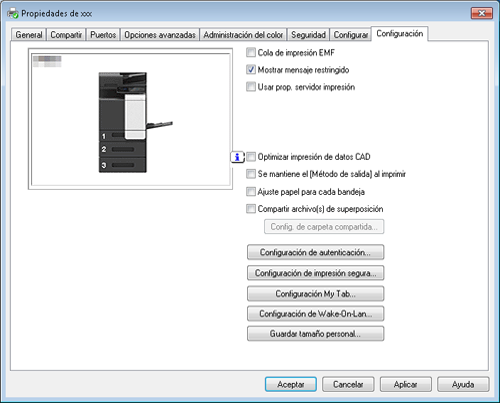Apply changes with Aplicar button
The width and height of the screenshot is (500, 403).
pos(405,384)
